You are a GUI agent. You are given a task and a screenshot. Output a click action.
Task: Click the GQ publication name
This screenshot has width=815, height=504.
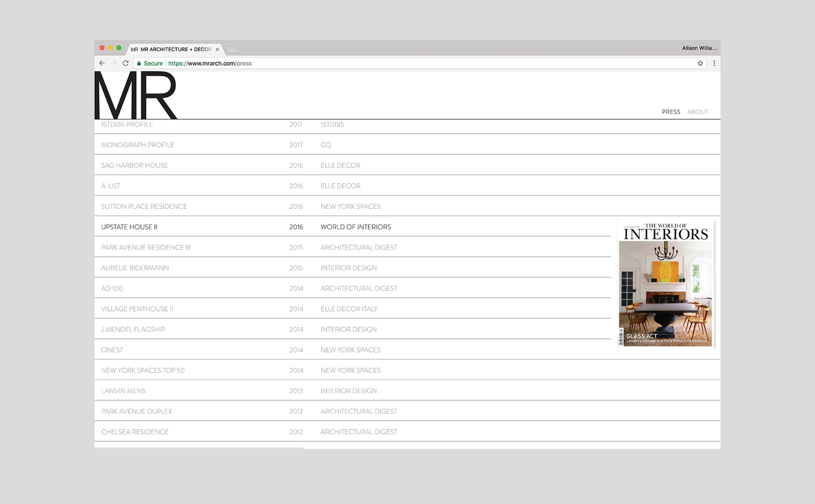tap(325, 145)
